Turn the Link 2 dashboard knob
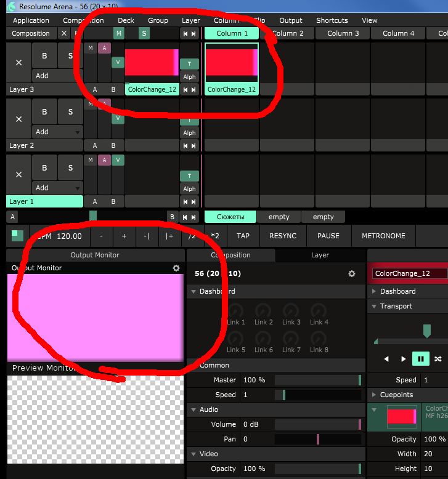This screenshot has width=448, height=479. point(263,310)
